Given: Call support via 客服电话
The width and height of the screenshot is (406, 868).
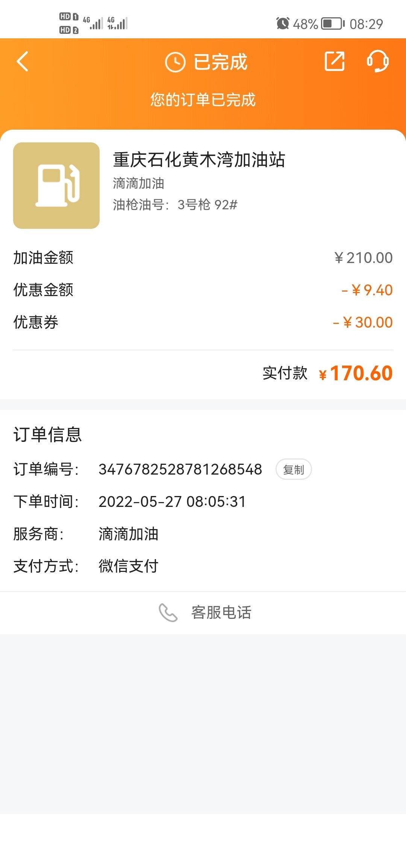Looking at the screenshot, I should point(221,612).
